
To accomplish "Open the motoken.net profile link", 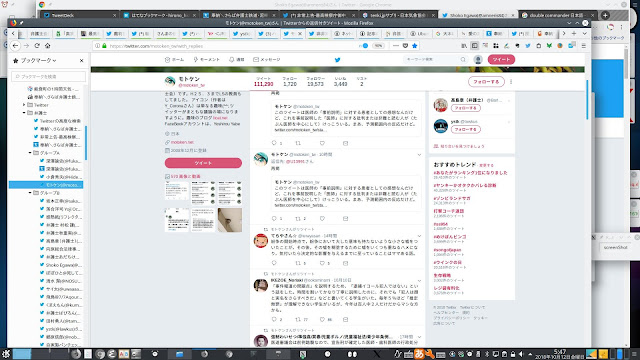I will point(182,142).
